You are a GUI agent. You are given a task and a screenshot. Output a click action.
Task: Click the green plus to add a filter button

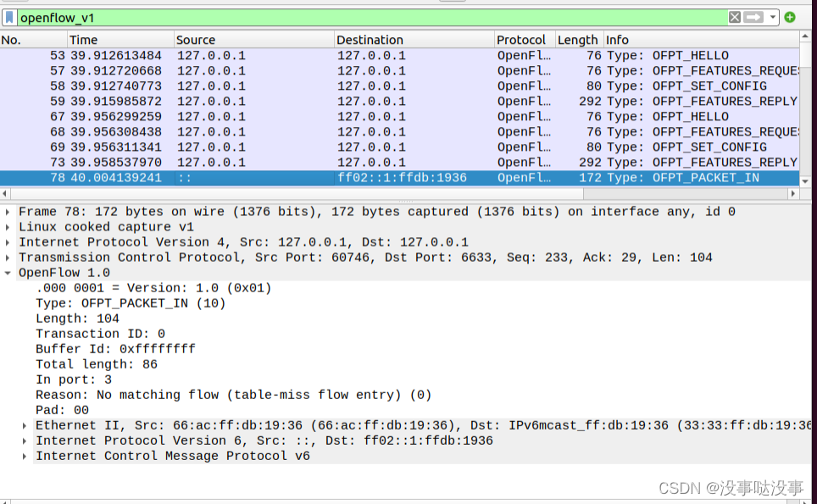788,17
